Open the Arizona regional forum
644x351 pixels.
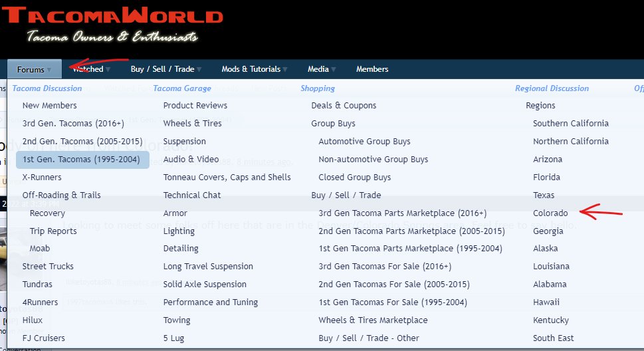click(548, 160)
